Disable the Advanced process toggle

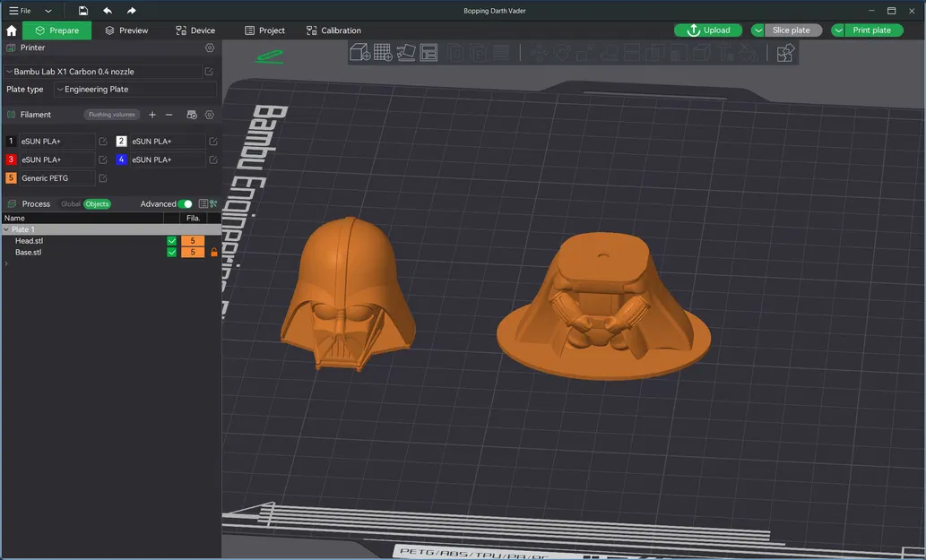(185, 203)
